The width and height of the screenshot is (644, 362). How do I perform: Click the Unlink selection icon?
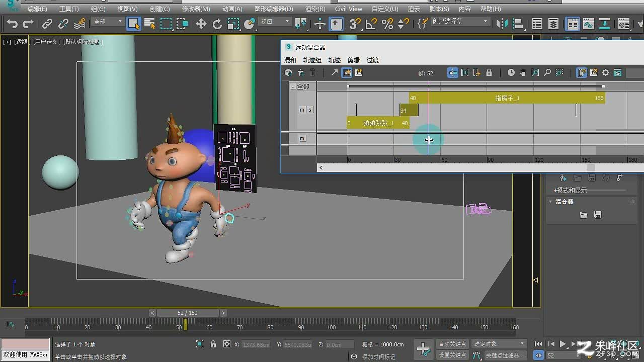(x=63, y=24)
